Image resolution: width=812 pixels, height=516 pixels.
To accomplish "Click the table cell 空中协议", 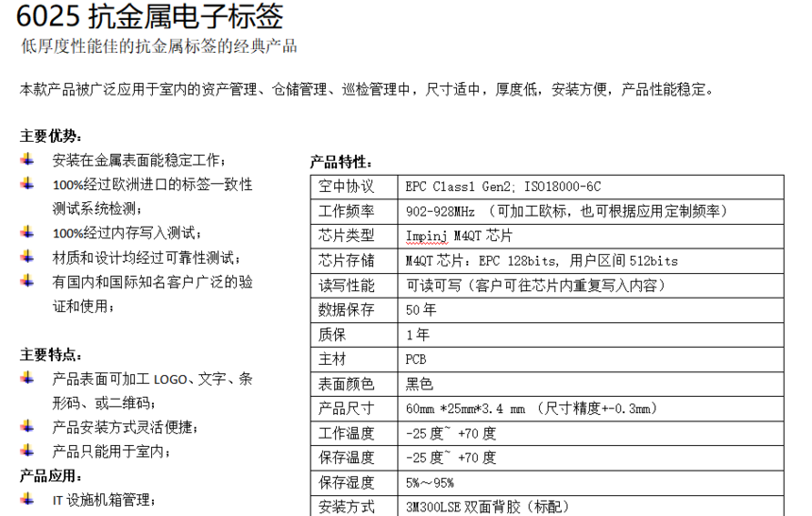I will pyautogui.click(x=354, y=187).
